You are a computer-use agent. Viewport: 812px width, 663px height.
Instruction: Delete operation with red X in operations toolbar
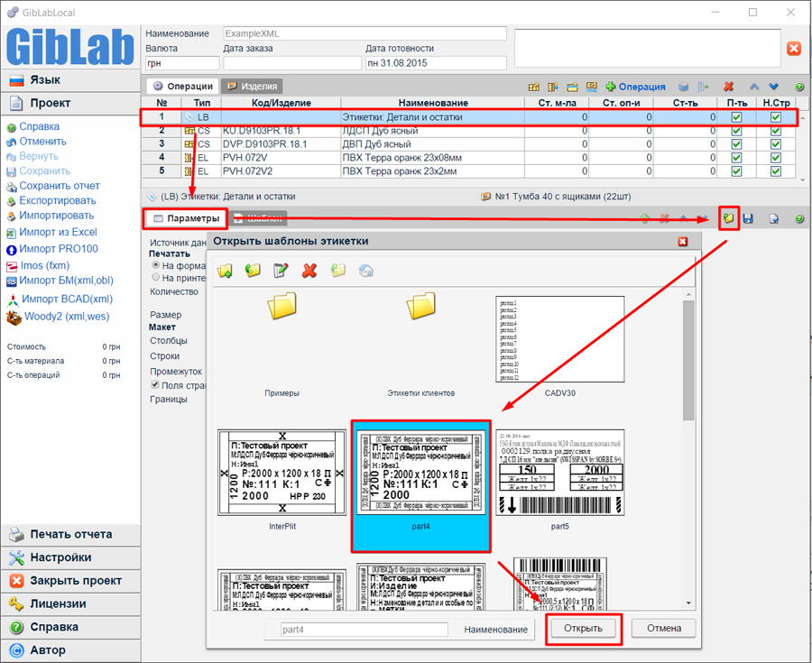[729, 87]
